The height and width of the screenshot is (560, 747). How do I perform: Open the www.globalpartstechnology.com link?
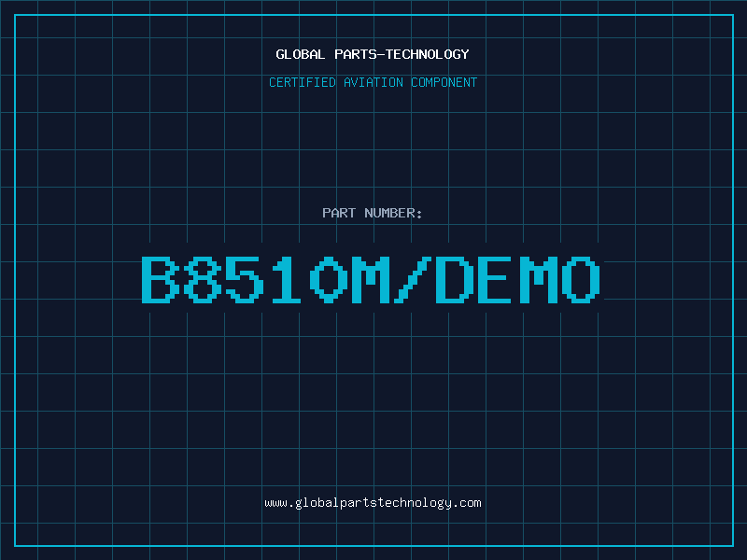373,503
